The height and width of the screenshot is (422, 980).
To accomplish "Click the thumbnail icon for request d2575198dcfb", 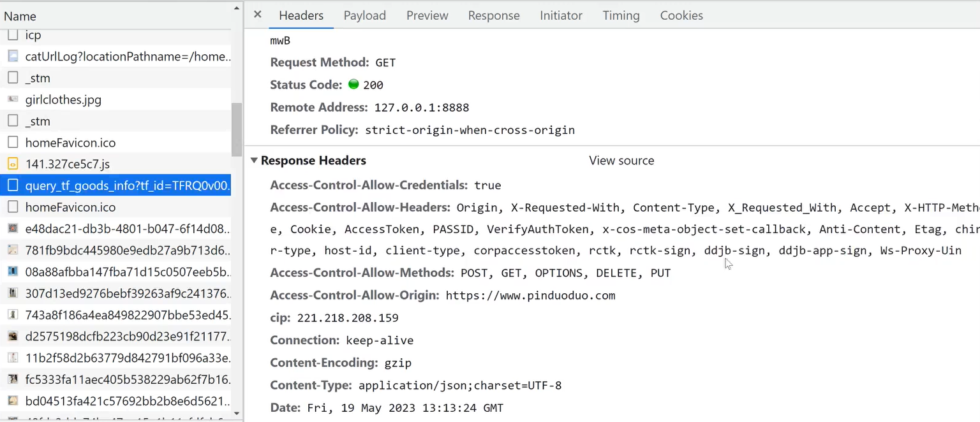I will point(13,336).
